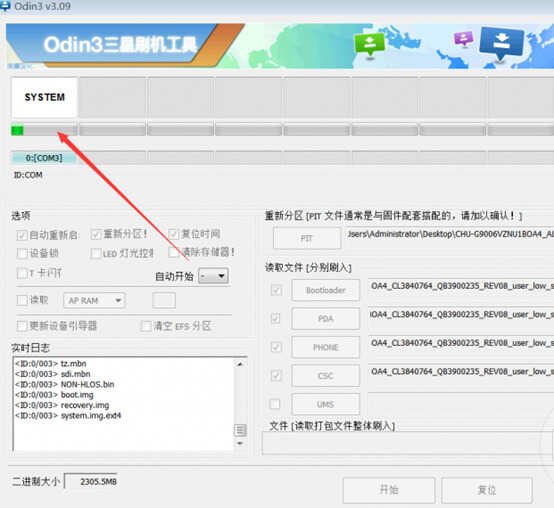Image resolution: width=554 pixels, height=508 pixels.
Task: Enable the 清除存储器 checkbox
Action: [173, 252]
